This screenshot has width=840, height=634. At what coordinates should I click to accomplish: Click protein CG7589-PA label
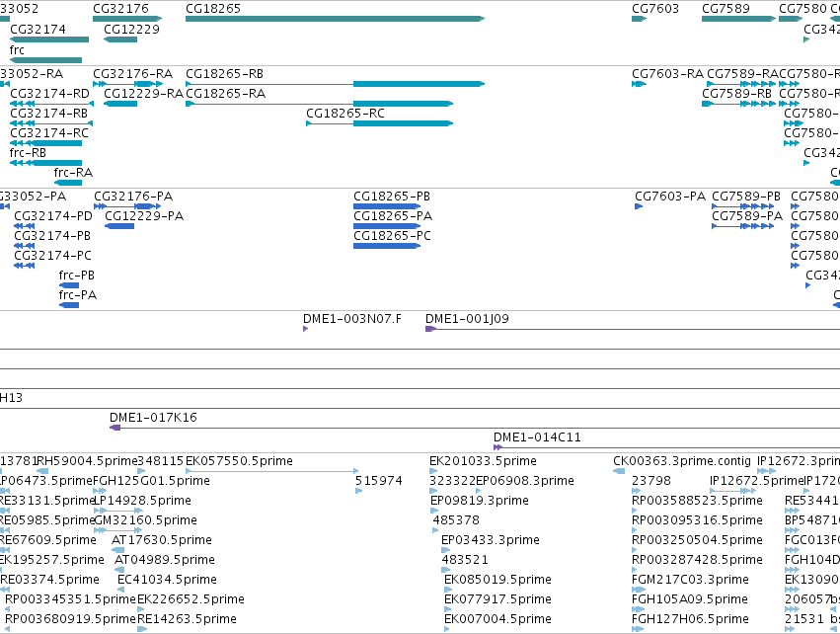[747, 216]
